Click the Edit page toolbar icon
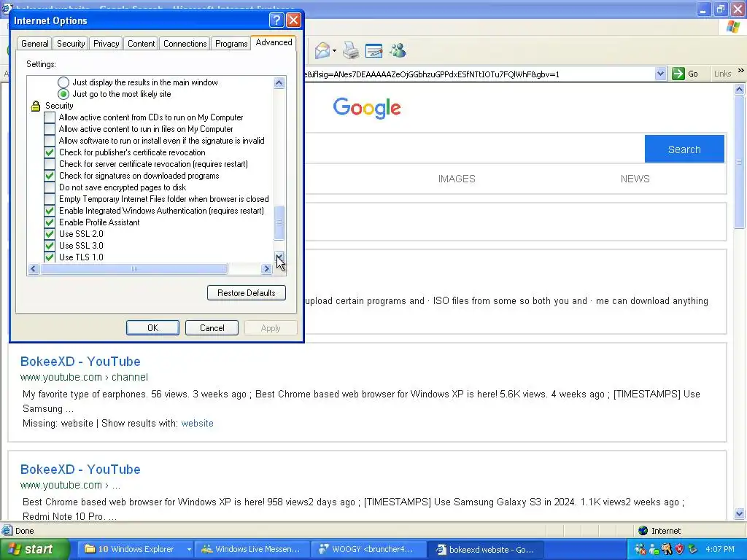The image size is (747, 560). click(373, 50)
